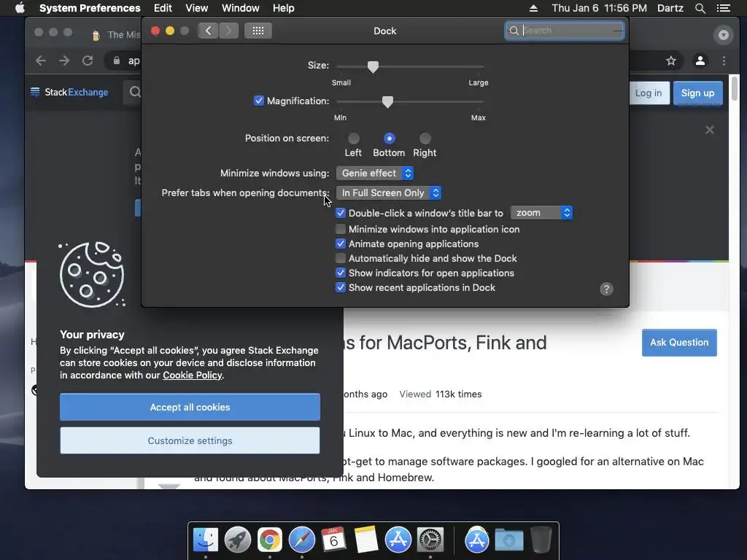Open Notes icon in the Dock
Image resolution: width=747 pixels, height=560 pixels.
tap(366, 540)
